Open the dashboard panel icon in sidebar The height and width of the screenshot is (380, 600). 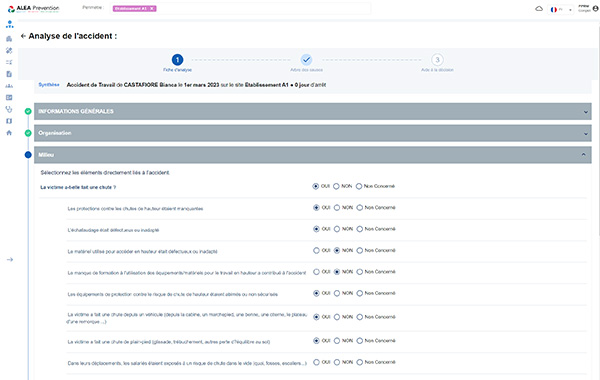[9, 98]
